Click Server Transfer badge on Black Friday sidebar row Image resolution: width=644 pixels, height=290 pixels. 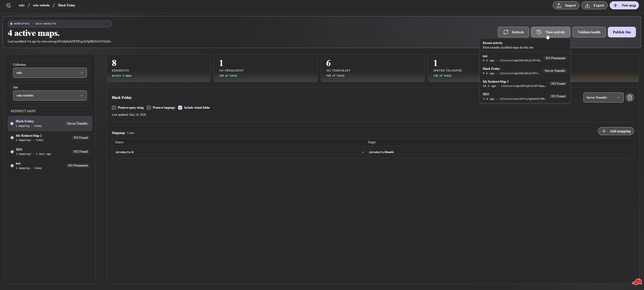(x=77, y=124)
